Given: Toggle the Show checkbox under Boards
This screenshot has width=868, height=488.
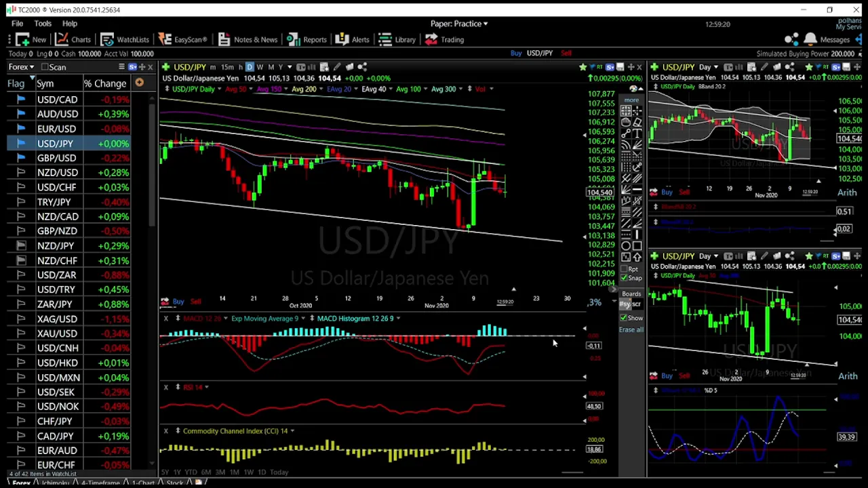Looking at the screenshot, I should (623, 317).
